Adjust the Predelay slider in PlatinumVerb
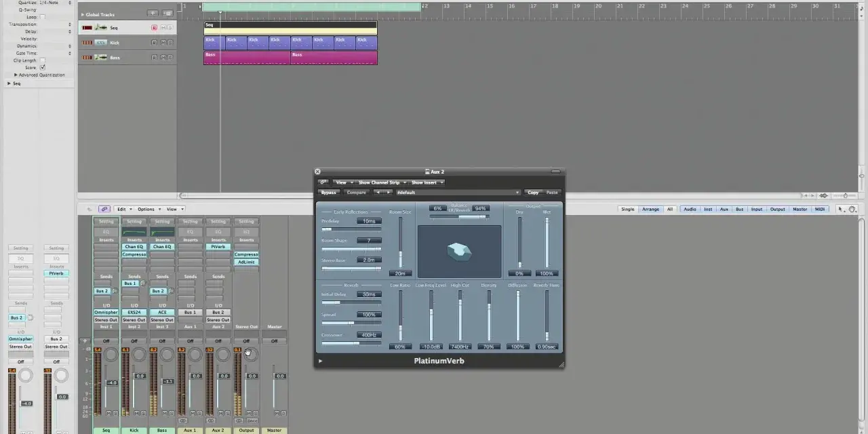868x434 pixels. click(351, 229)
